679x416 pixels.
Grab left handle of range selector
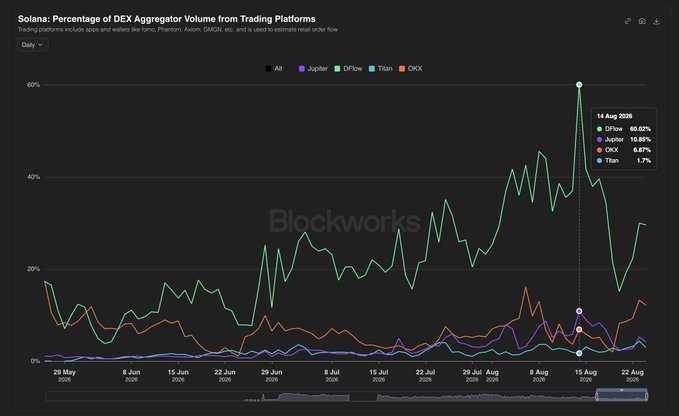tap(596, 396)
